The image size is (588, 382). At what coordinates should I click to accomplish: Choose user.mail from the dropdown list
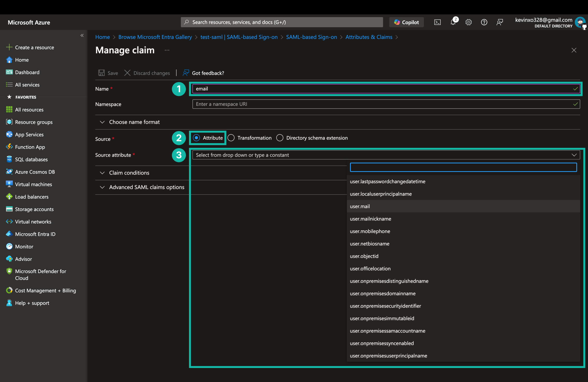coord(463,206)
